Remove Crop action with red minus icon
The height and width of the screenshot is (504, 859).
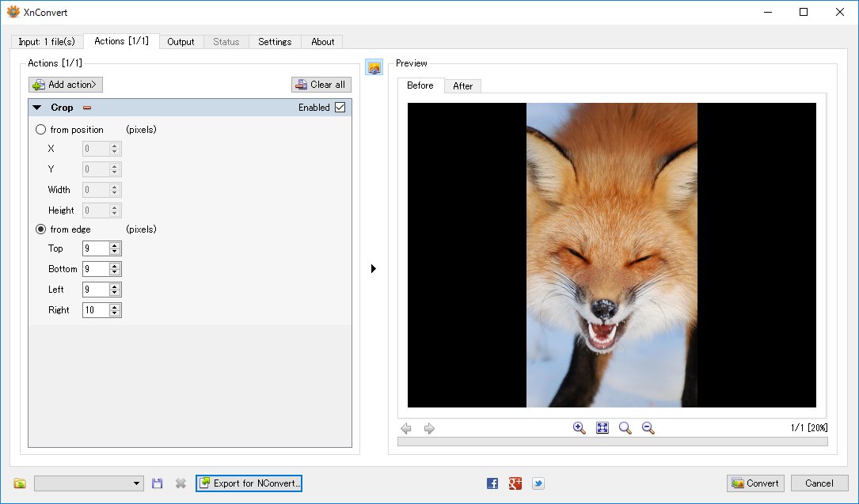coord(87,108)
